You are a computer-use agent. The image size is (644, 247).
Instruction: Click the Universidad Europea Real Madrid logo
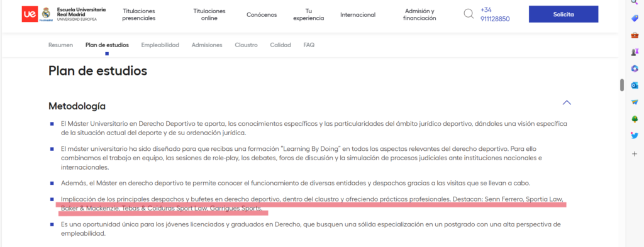click(64, 14)
